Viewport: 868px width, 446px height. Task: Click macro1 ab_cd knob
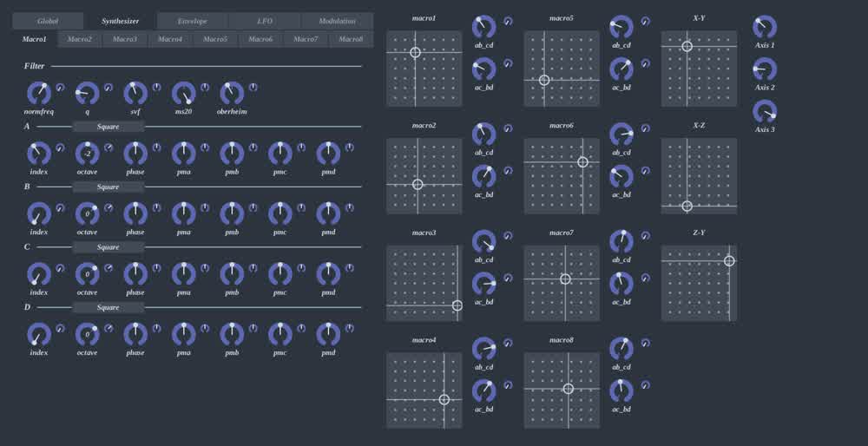coord(483,27)
